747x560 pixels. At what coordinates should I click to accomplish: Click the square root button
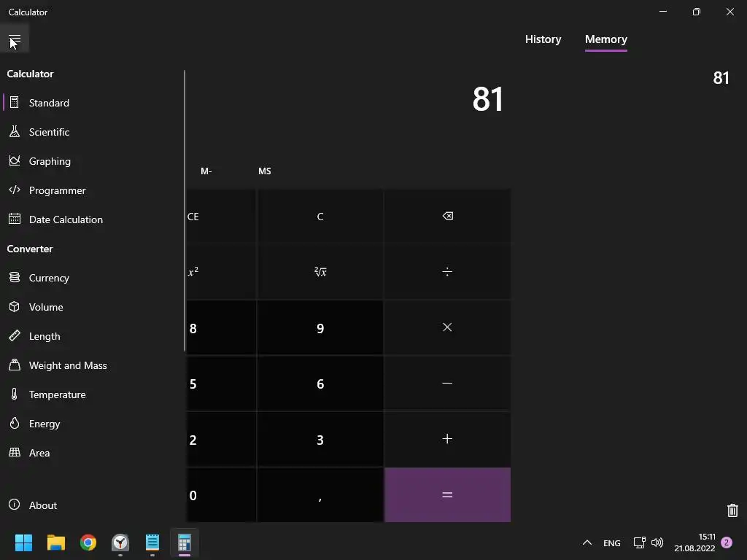320,272
